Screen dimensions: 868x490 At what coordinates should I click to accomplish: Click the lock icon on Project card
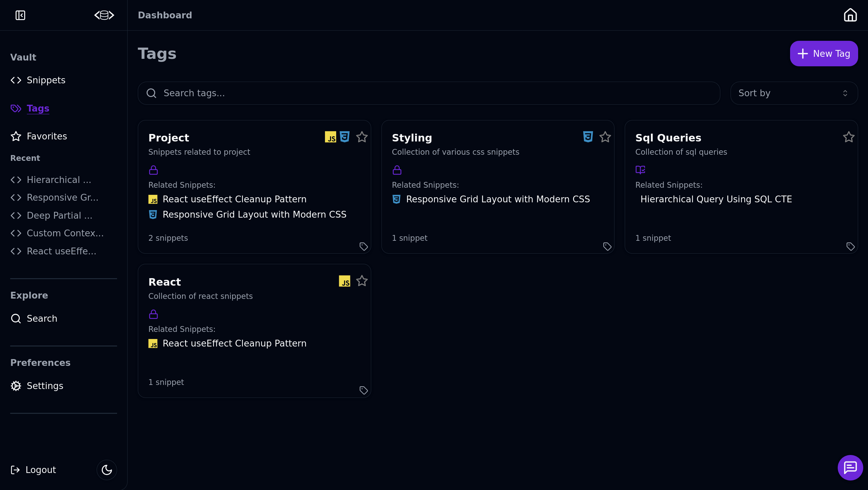[x=153, y=170]
